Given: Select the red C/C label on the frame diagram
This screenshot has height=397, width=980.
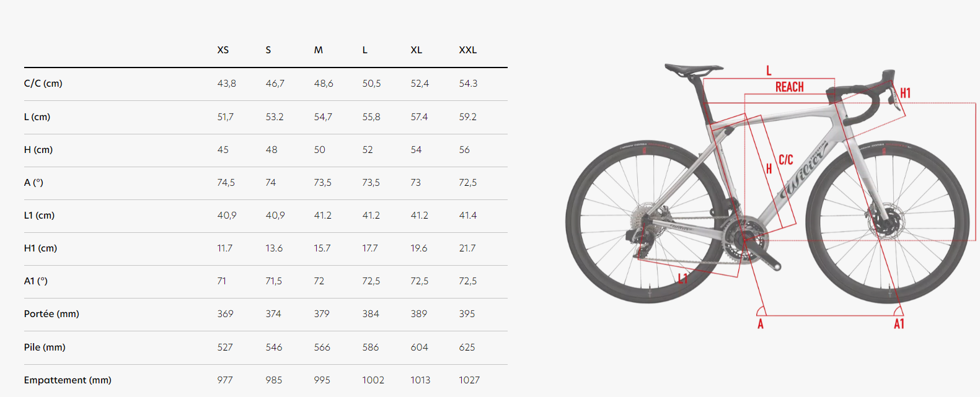Looking at the screenshot, I should point(785,160).
